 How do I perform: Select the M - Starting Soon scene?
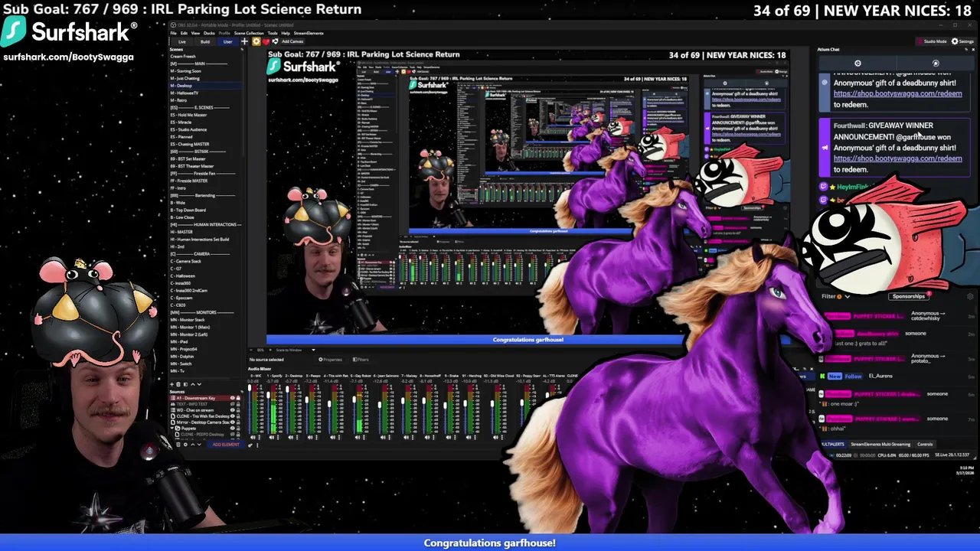pyautogui.click(x=186, y=71)
